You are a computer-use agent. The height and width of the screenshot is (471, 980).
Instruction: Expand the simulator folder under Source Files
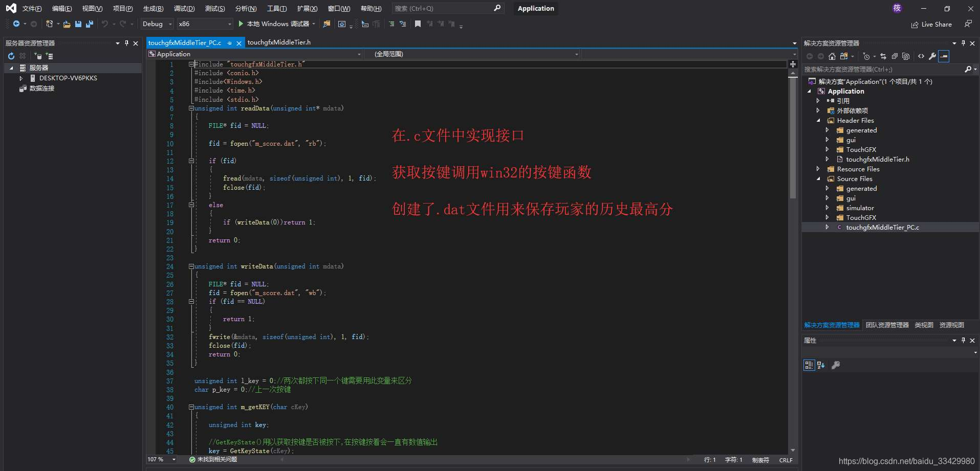pyautogui.click(x=827, y=208)
